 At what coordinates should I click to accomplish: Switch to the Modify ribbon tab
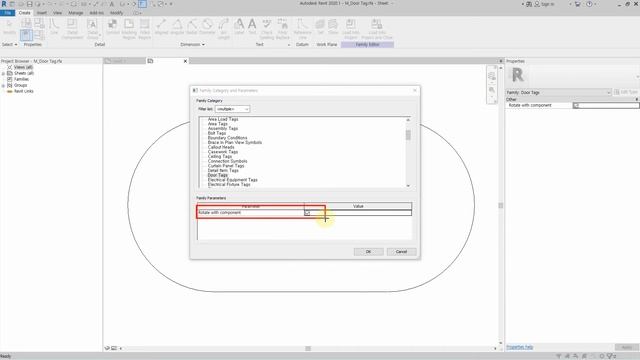point(116,13)
